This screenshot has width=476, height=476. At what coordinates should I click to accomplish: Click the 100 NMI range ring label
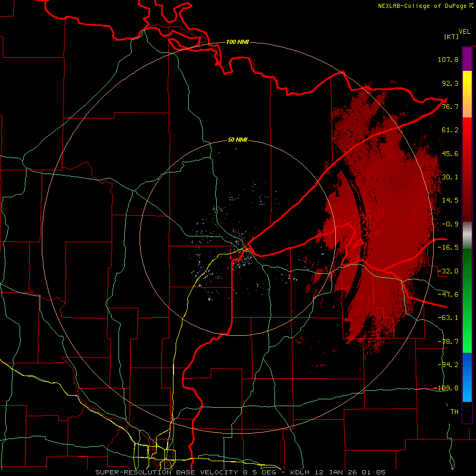tap(237, 42)
